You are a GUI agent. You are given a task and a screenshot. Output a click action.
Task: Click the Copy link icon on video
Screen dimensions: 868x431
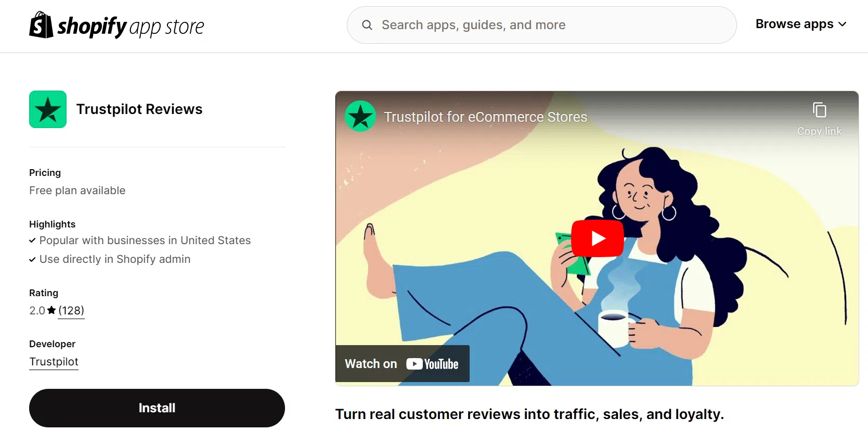pyautogui.click(x=819, y=110)
